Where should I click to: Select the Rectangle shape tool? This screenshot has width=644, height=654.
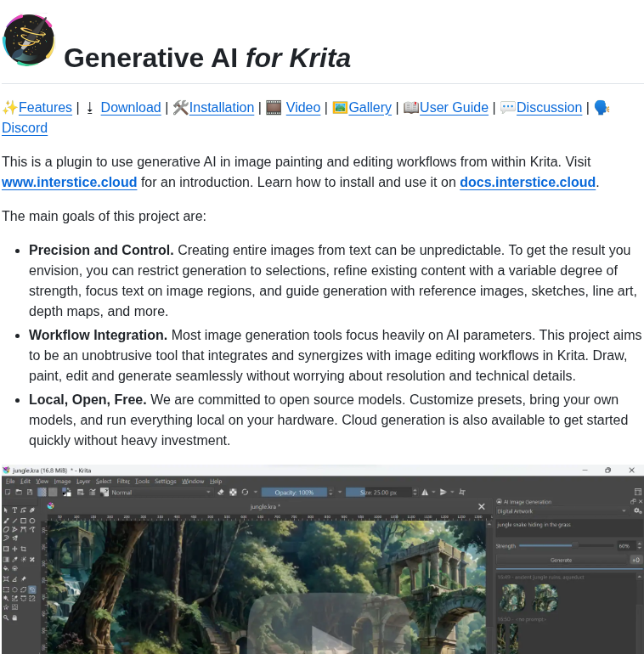click(x=23, y=521)
